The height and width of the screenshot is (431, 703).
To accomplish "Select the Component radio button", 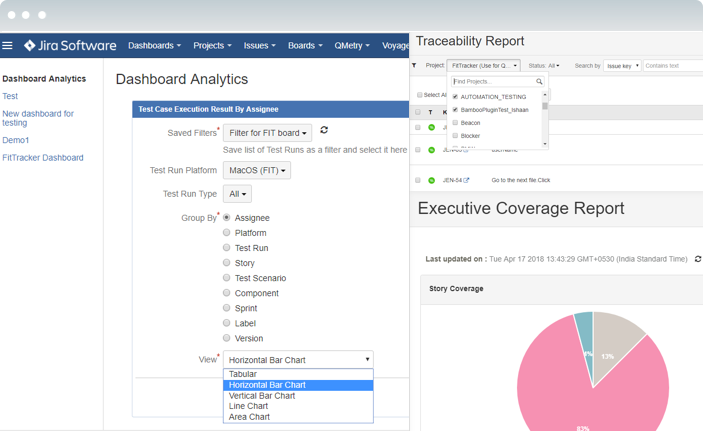I will pos(226,293).
